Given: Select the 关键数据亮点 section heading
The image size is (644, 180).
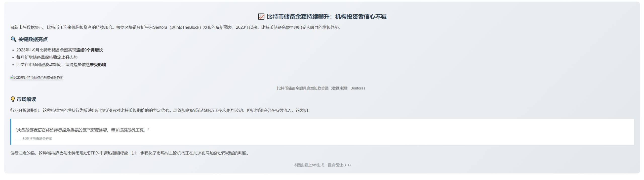Looking at the screenshot, I should (33, 39).
